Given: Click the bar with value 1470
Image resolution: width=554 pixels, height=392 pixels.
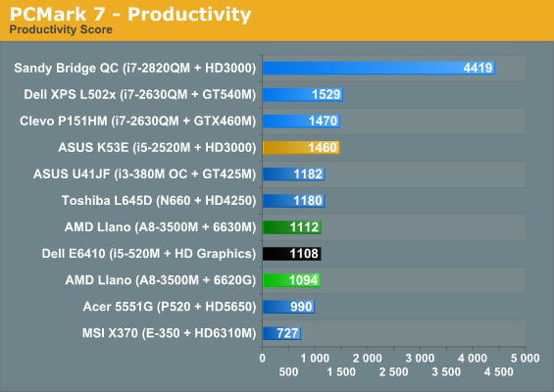Looking at the screenshot, I should pos(301,122).
